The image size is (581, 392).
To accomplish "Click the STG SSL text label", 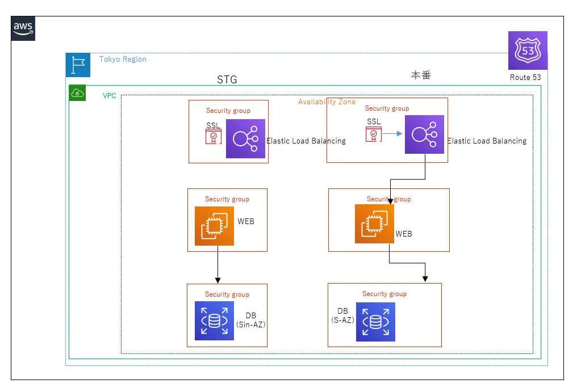I will pyautogui.click(x=213, y=125).
